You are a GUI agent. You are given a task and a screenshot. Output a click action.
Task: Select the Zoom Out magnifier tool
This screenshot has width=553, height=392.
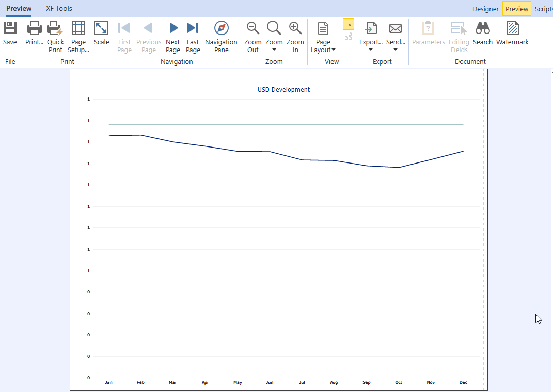[252, 28]
